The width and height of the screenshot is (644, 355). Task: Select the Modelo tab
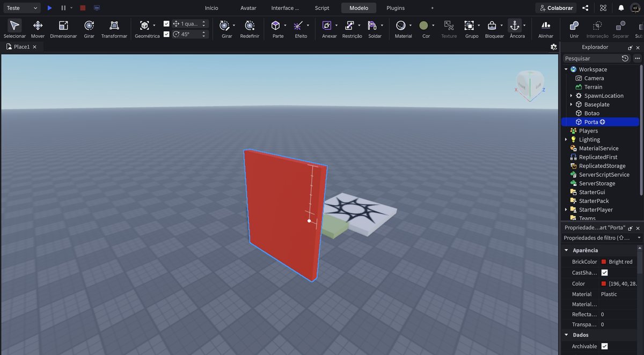pyautogui.click(x=359, y=8)
